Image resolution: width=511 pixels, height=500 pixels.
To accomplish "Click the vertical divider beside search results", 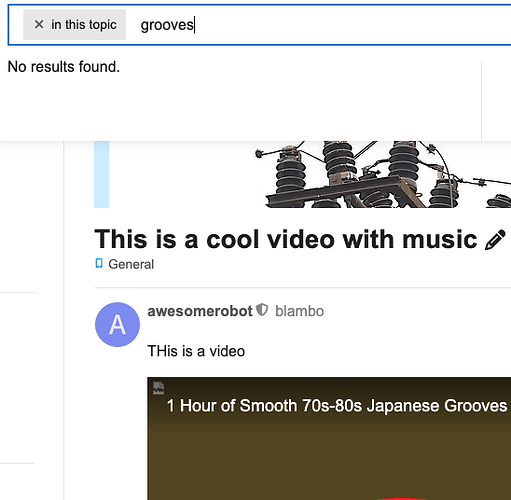I will (481, 102).
